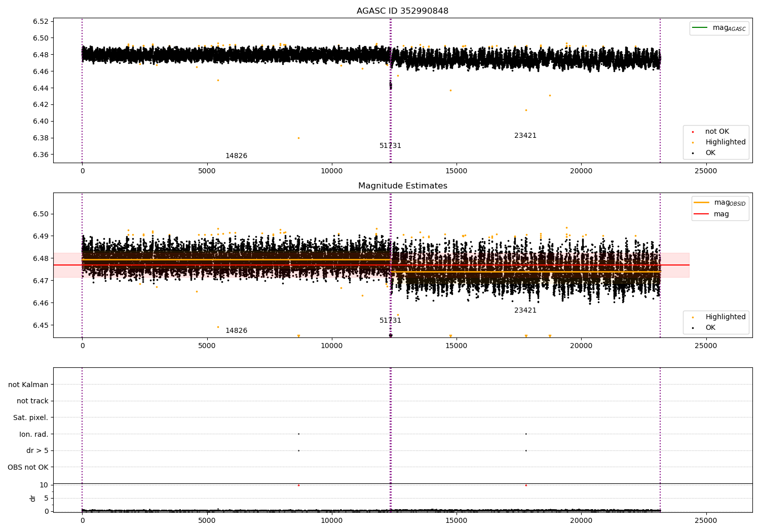Image resolution: width=760 pixels, height=532 pixels.
Task: Click the 6.49 tick in Magnitude Estimates plot
Action: tap(41, 236)
